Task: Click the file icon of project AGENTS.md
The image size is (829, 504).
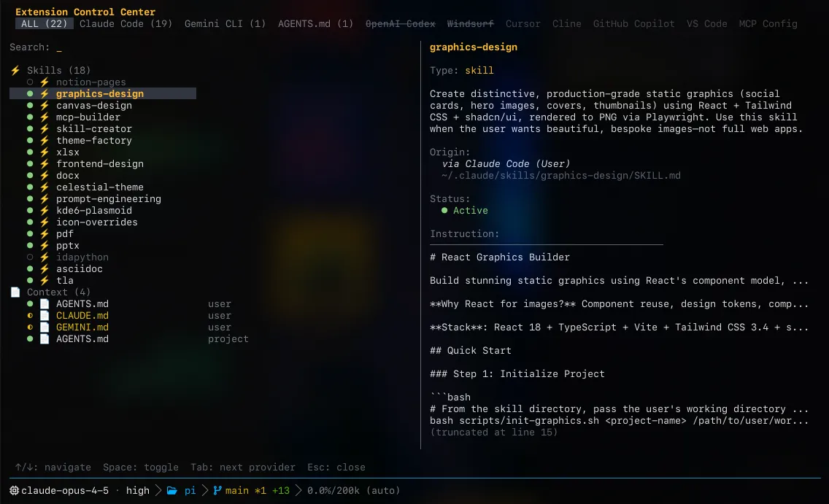Action: [45, 338]
